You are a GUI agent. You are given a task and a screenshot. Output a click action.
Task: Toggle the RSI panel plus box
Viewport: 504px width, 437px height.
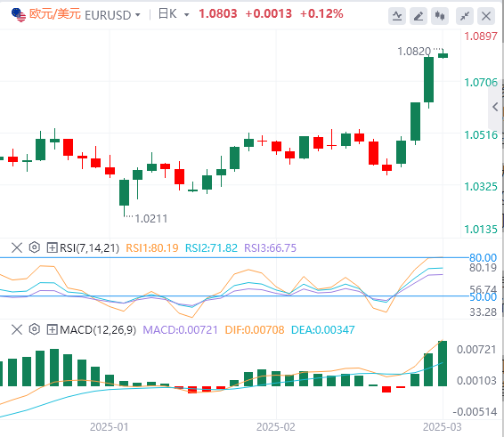click(52, 247)
